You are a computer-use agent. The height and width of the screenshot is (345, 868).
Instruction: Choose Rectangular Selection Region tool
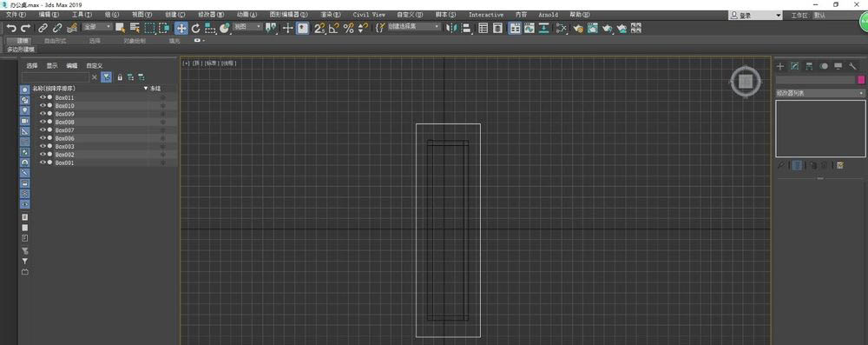click(x=150, y=28)
